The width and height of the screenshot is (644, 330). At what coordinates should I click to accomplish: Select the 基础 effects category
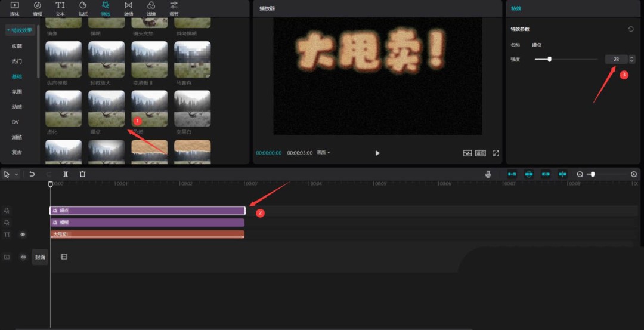click(17, 76)
